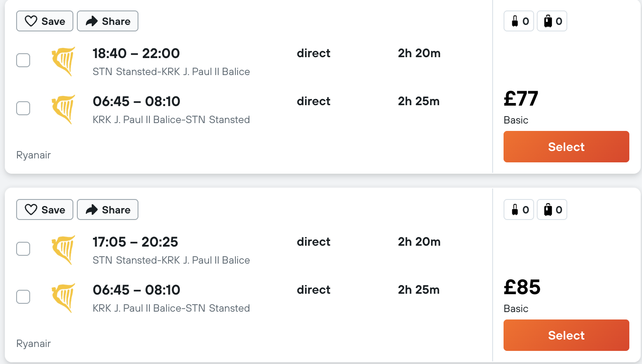Click the 17:05 – 20:25 flight time text
Viewport: 642px width, 364px height.
point(135,242)
